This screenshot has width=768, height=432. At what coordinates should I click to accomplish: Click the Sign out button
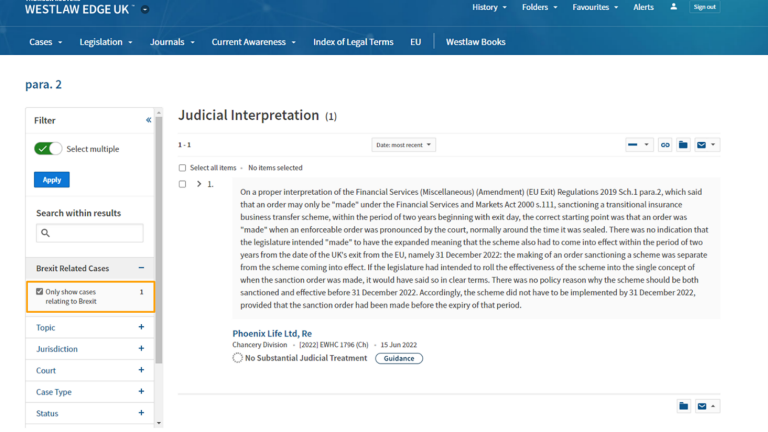click(704, 7)
